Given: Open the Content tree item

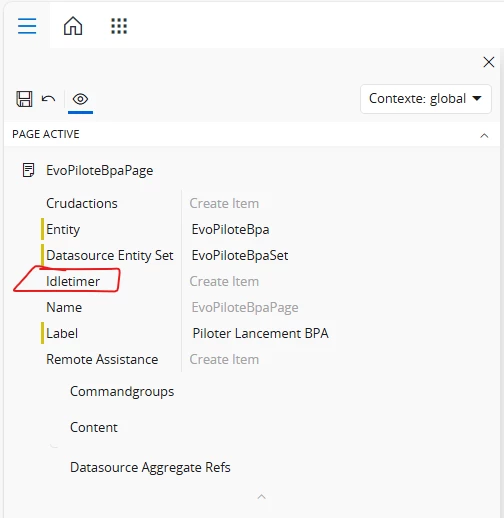Looking at the screenshot, I should pyautogui.click(x=94, y=427).
